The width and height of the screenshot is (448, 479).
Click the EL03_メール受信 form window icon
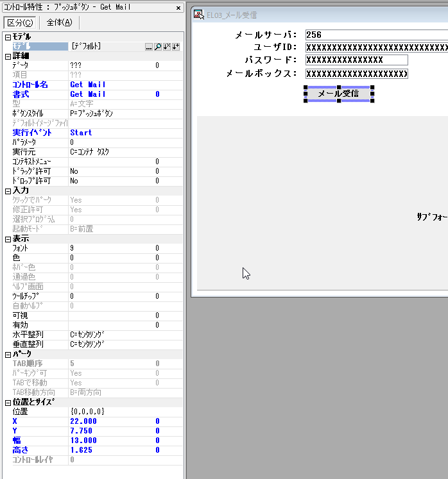(200, 15)
